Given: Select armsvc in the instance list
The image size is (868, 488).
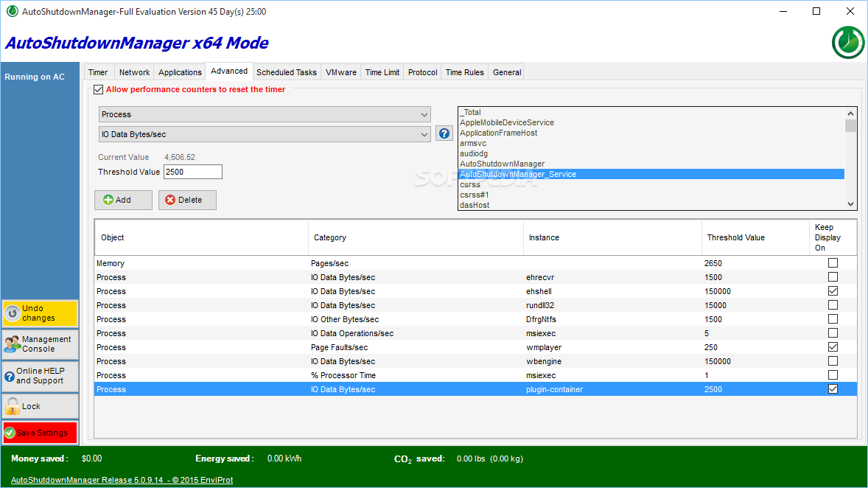Looking at the screenshot, I should [651, 144].
